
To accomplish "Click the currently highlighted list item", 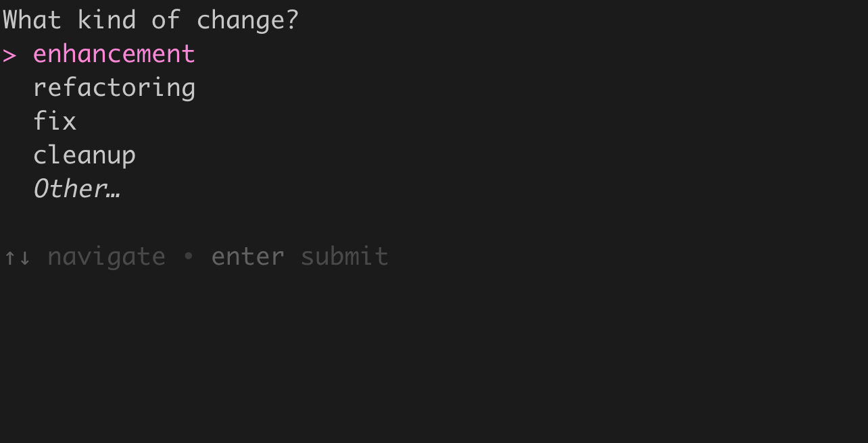I will pos(114,53).
